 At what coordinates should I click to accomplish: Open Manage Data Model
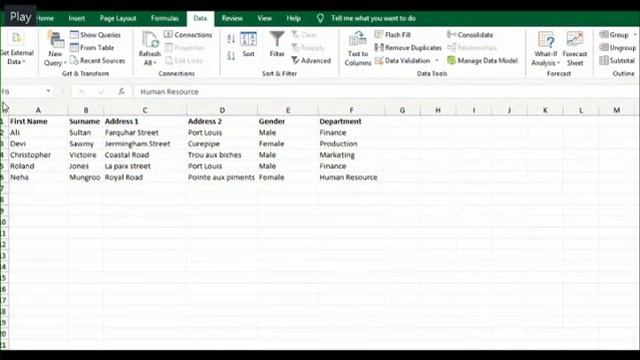click(482, 60)
